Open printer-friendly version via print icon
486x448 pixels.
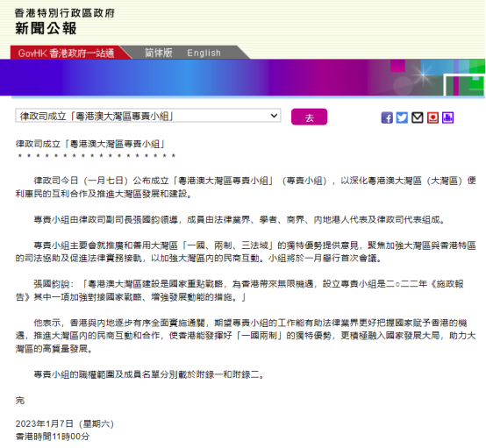pos(448,118)
